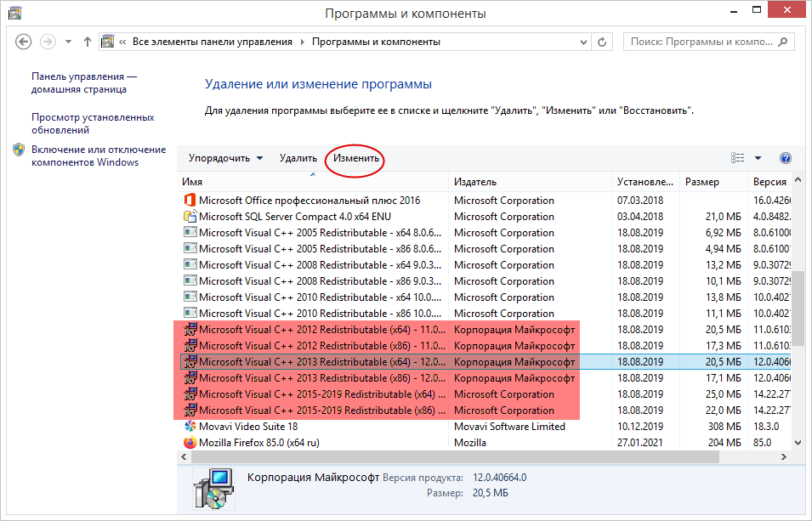Click the 27.01.2021 install date cell
The image size is (812, 521).
coord(640,442)
